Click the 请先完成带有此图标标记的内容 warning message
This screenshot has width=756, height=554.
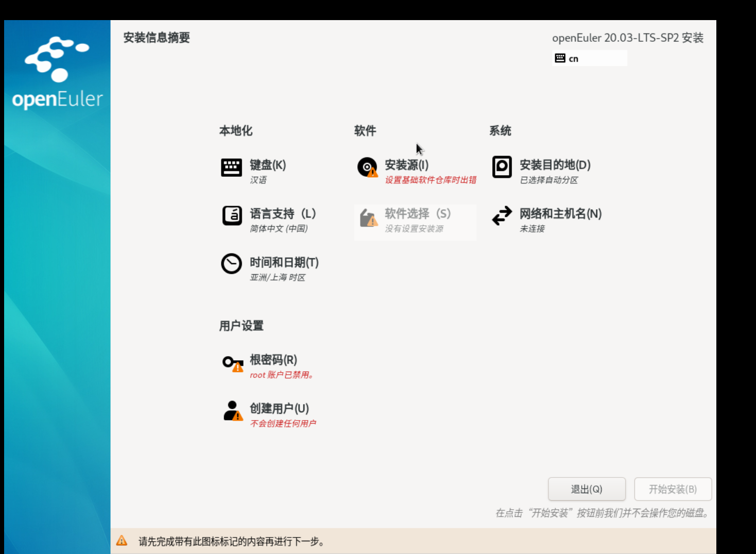(232, 541)
